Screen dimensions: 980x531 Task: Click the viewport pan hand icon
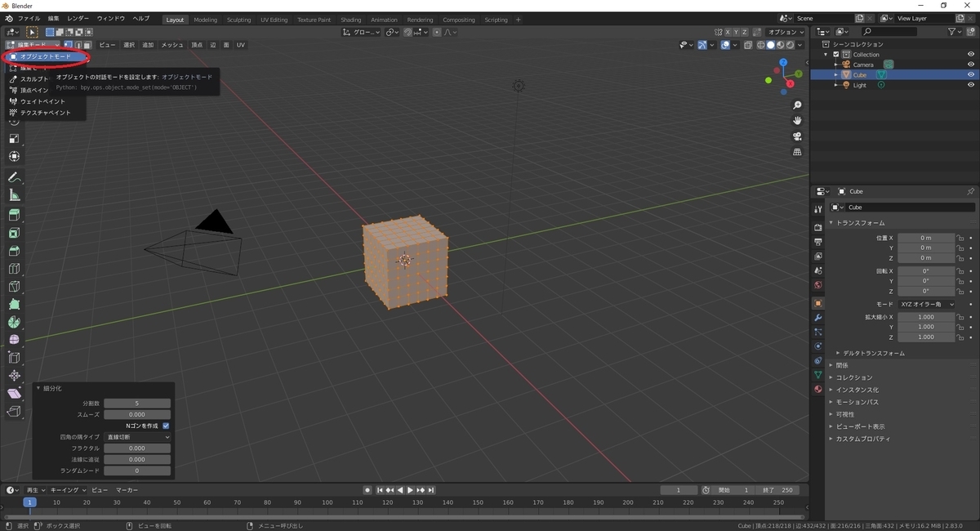click(x=797, y=121)
